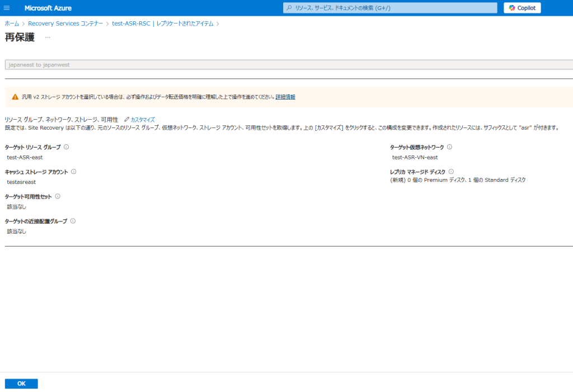Show info for ターゲットの近接配置グループ
Image resolution: width=573 pixels, height=392 pixels.
point(73,221)
